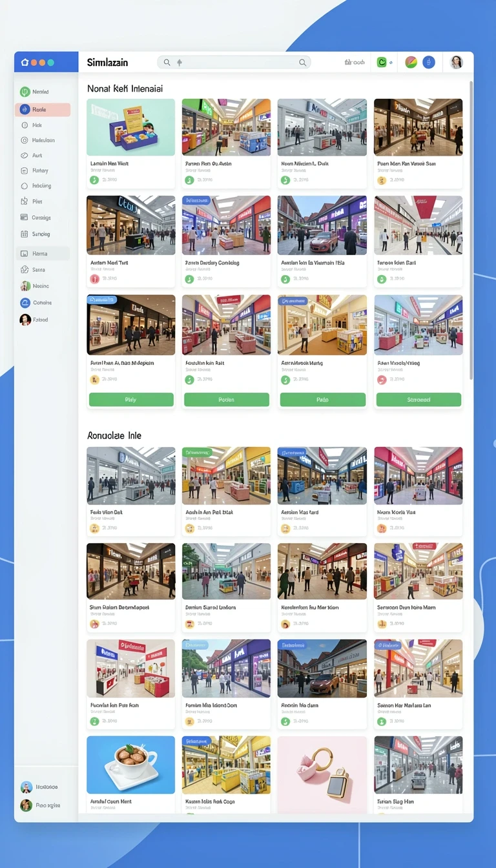Image resolution: width=496 pixels, height=868 pixels.
Task: Click the red badge under 'Asstam Meel Tart' card
Action: click(94, 279)
